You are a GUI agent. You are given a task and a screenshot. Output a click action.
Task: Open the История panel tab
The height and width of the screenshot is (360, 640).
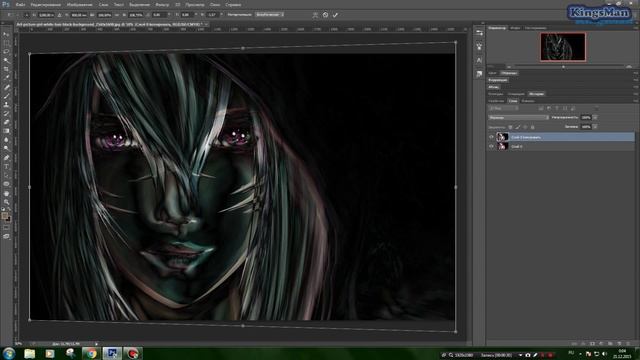[x=536, y=94]
